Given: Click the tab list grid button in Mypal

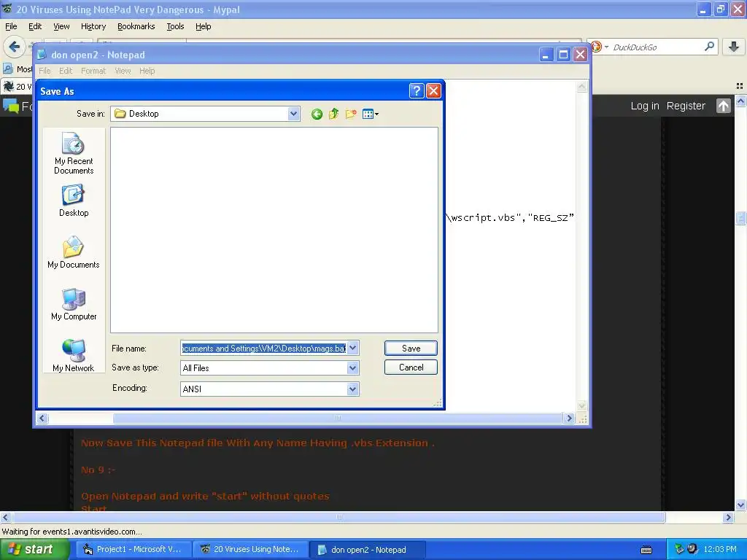Looking at the screenshot, I should click(x=740, y=86).
